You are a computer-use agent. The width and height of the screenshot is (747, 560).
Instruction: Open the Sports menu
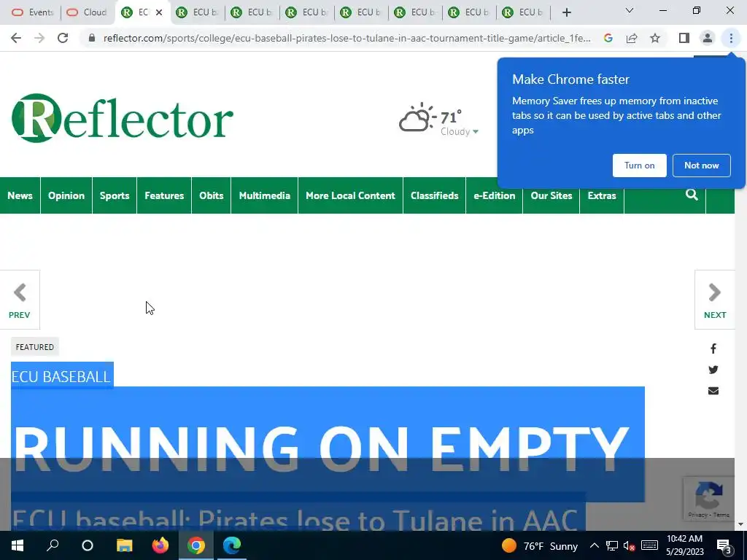(x=115, y=195)
